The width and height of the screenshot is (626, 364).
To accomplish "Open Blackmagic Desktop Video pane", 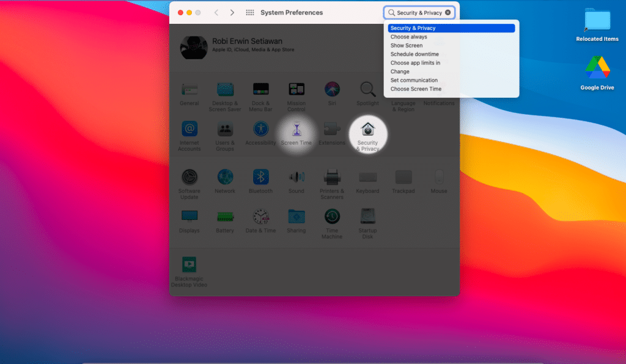I will (190, 272).
